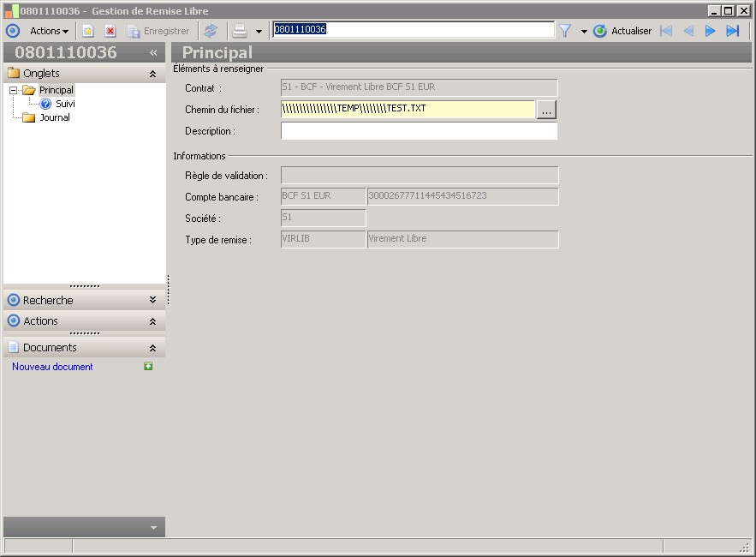Click the VIRLIB type field

coord(323,239)
